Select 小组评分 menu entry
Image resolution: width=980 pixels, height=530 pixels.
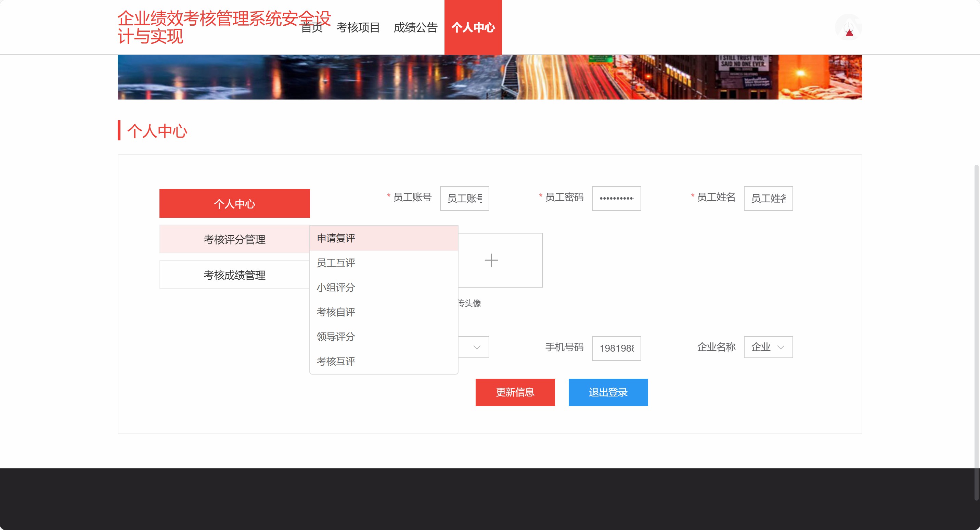click(336, 288)
